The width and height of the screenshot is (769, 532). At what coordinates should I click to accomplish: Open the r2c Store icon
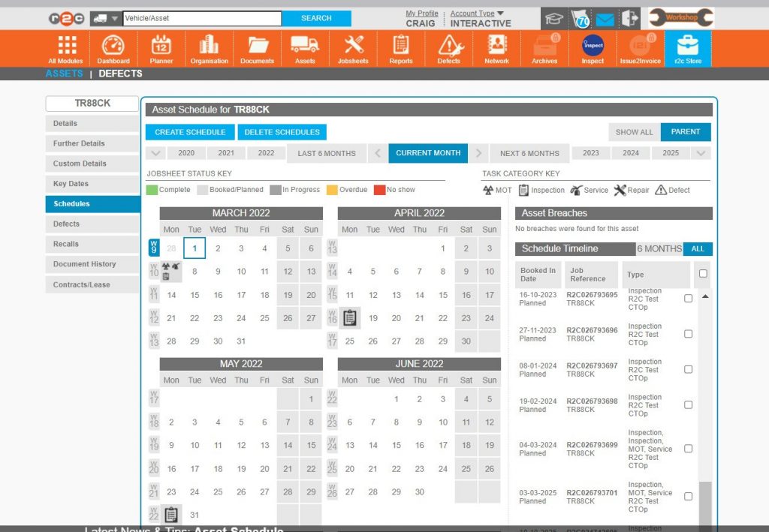point(688,44)
